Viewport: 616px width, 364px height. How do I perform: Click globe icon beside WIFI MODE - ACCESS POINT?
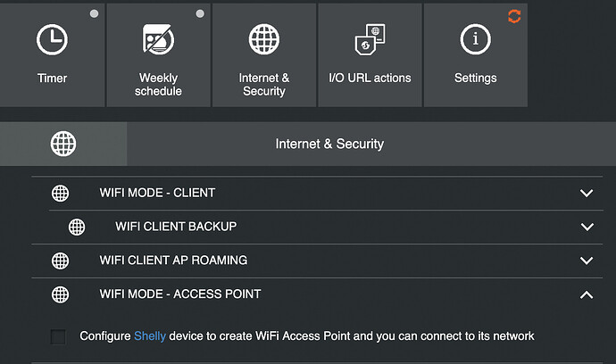pyautogui.click(x=60, y=294)
